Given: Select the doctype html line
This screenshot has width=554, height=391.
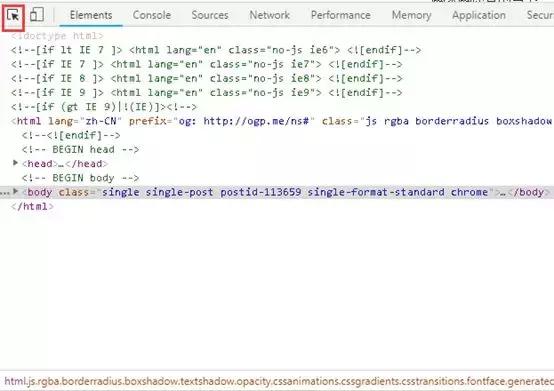Looking at the screenshot, I should tap(57, 36).
